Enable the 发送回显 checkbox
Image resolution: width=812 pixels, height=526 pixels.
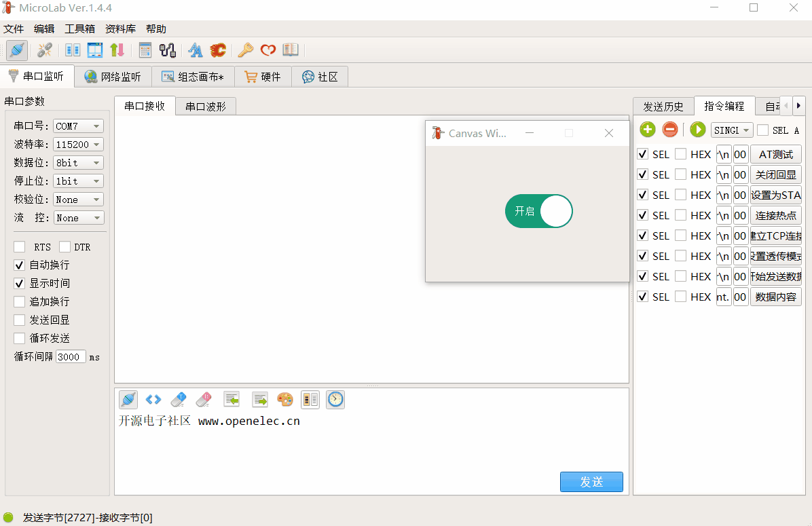tap(20, 320)
